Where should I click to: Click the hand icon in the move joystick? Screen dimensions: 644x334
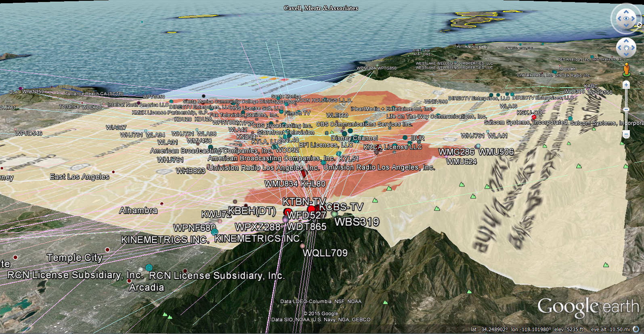626,48
